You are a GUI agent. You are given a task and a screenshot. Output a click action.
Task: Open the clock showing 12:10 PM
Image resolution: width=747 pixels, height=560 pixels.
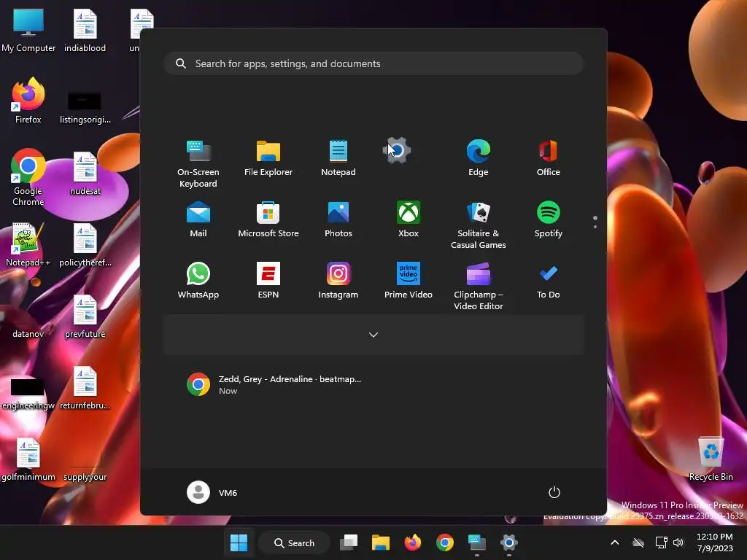pos(715,542)
